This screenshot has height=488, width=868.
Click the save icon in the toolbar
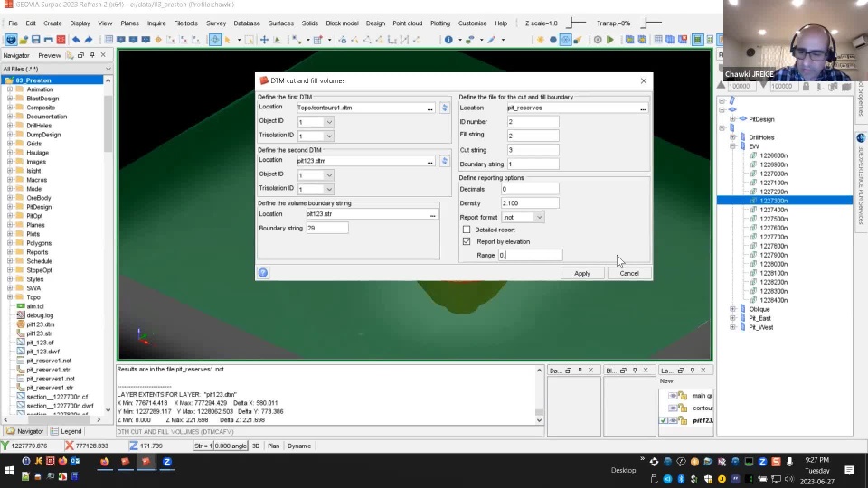pos(35,40)
